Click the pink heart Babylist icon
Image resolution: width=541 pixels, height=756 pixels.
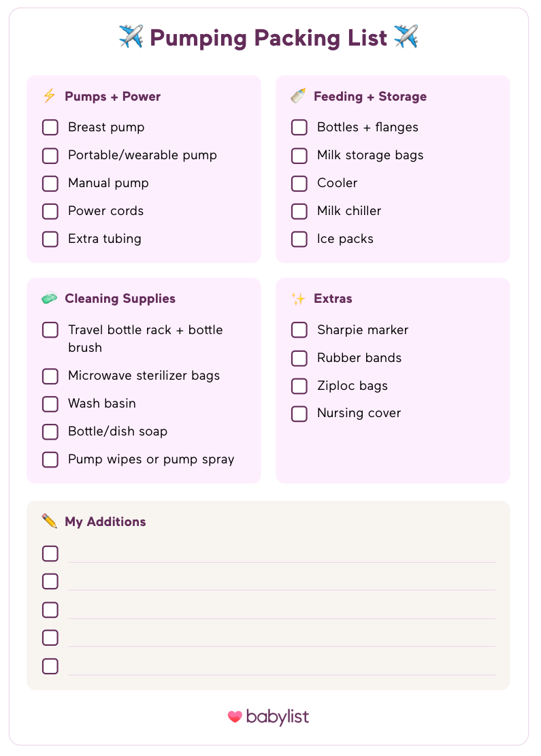235,717
